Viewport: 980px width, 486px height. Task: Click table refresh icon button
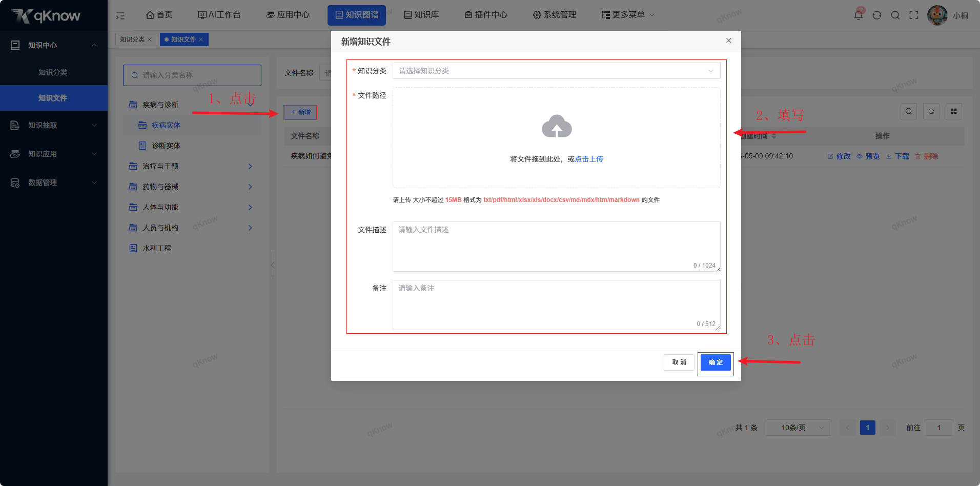tap(931, 111)
